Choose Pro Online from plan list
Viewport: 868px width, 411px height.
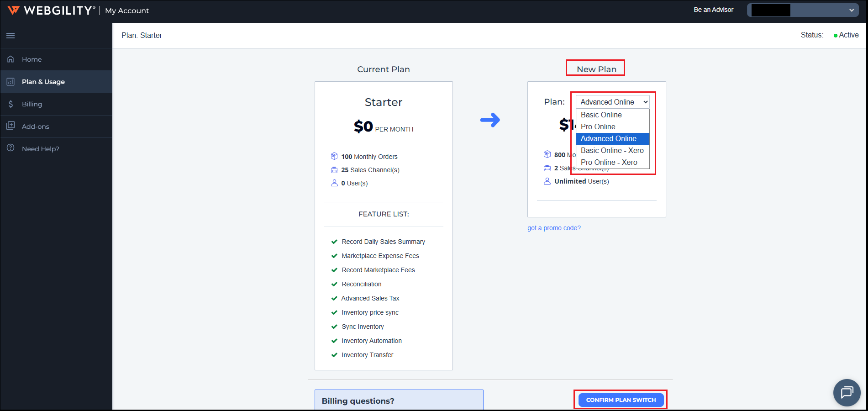coord(598,126)
